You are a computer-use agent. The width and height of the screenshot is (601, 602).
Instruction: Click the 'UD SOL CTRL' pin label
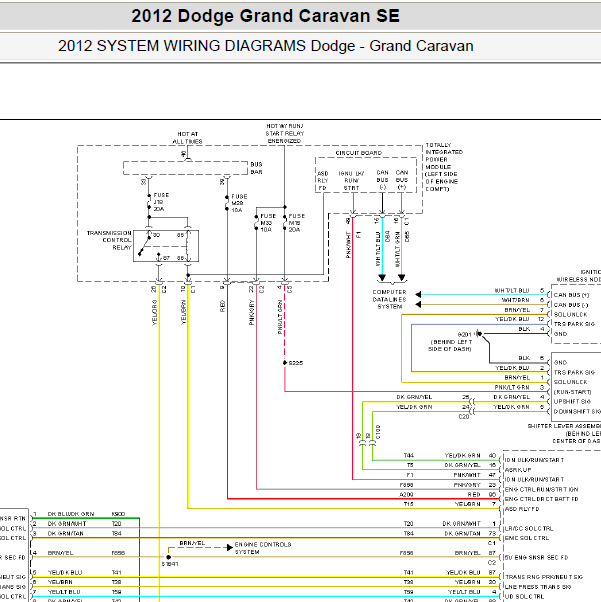point(524,597)
